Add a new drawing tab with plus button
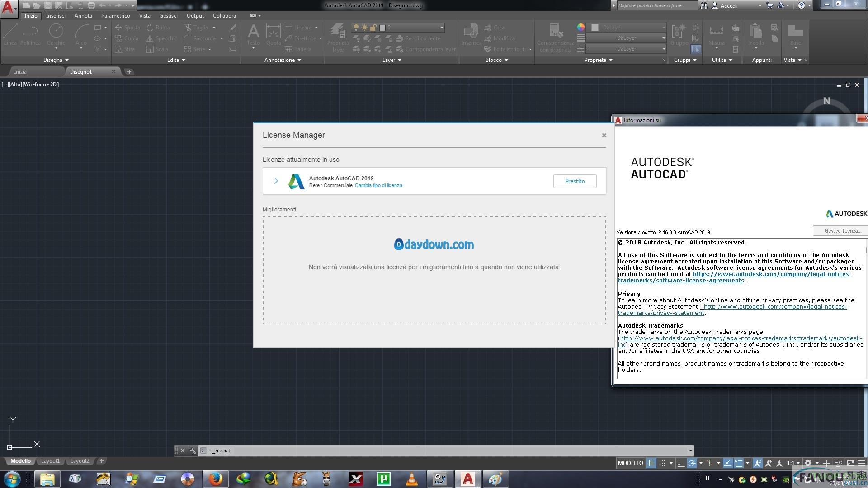This screenshot has height=488, width=868. pos(129,71)
